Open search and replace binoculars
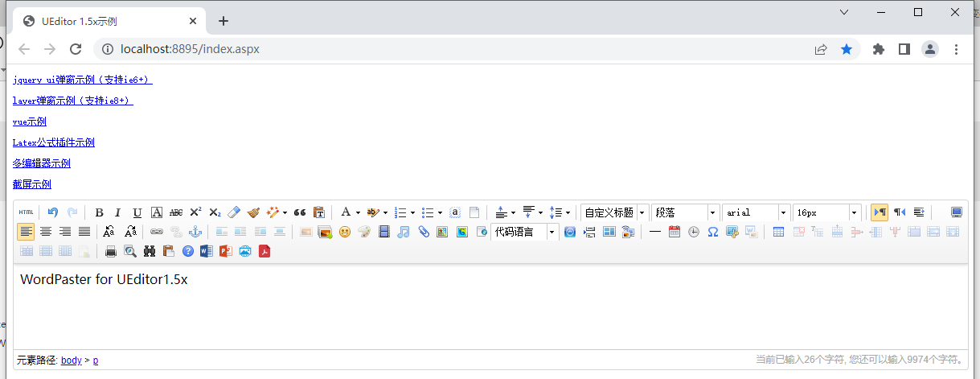This screenshot has height=379, width=980. [x=150, y=251]
